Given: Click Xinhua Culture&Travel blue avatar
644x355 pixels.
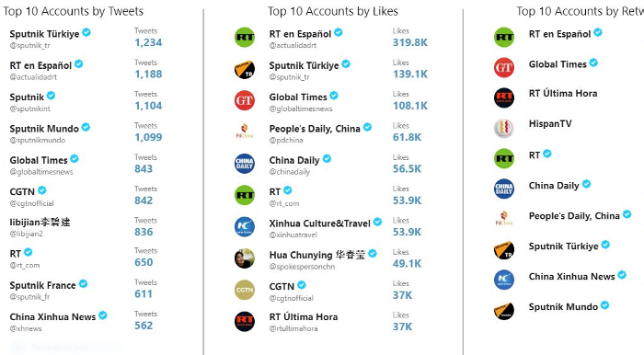Looking at the screenshot, I should (245, 227).
